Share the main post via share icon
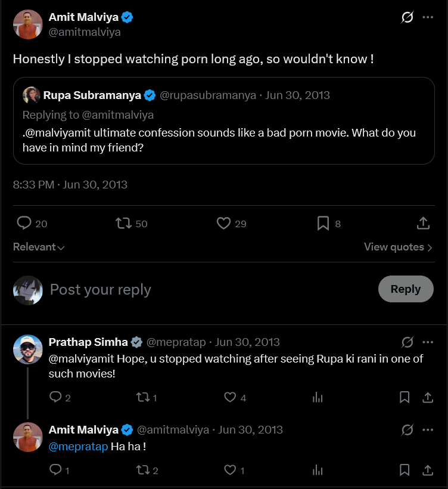The image size is (448, 489). (x=423, y=223)
